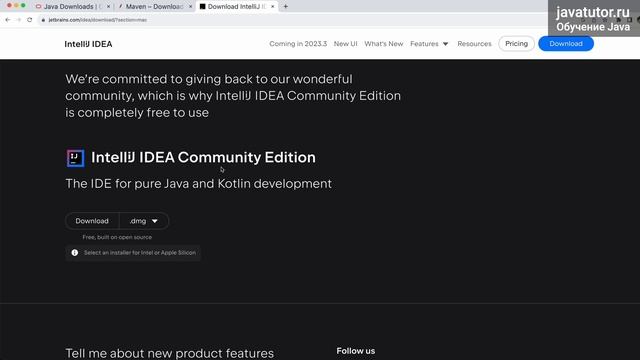Open the .dmg installer type dropdown
Viewport: 640px width, 360px height.
pyautogui.click(x=144, y=221)
